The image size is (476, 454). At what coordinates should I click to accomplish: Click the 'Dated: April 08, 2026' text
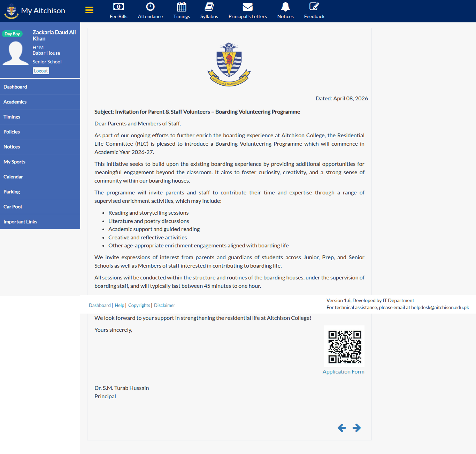pyautogui.click(x=341, y=99)
